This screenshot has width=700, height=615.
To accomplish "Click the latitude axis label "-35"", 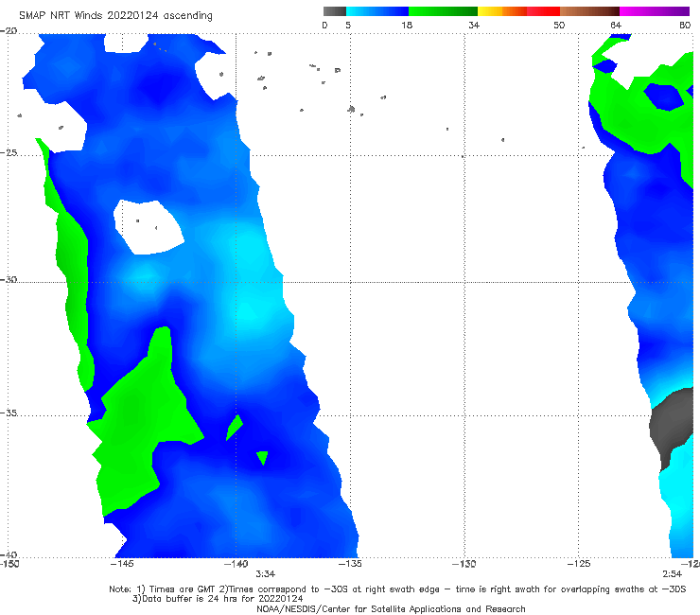I will 9,413.
